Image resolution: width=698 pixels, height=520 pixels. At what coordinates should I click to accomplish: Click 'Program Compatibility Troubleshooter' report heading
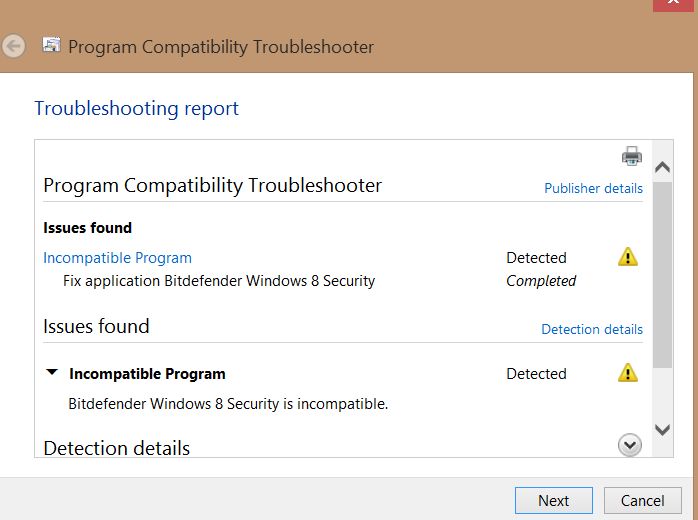(x=212, y=186)
